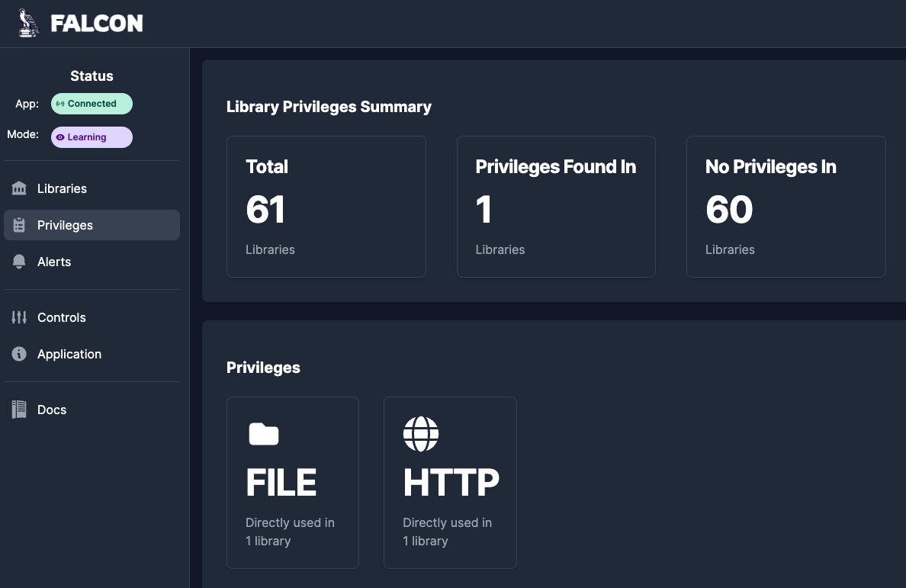This screenshot has height=588, width=906.
Task: Go to the Alerts section
Action: pyautogui.click(x=54, y=262)
